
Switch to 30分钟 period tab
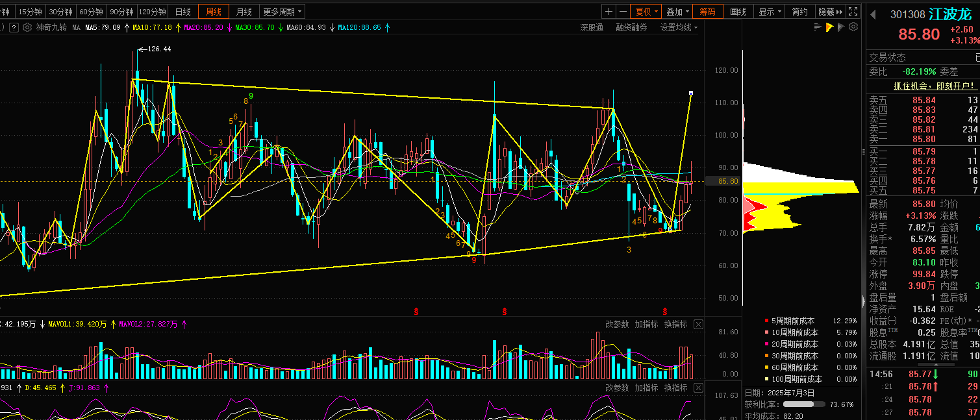(61, 12)
